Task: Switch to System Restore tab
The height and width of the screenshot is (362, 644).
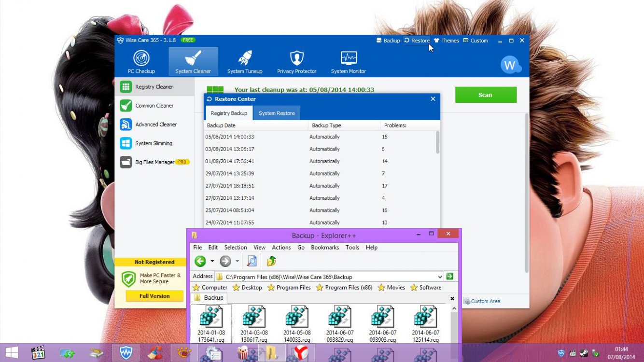Action: point(277,113)
